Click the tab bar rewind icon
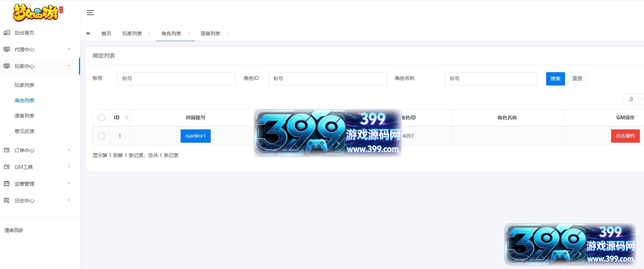The width and height of the screenshot is (644, 269). point(88,33)
